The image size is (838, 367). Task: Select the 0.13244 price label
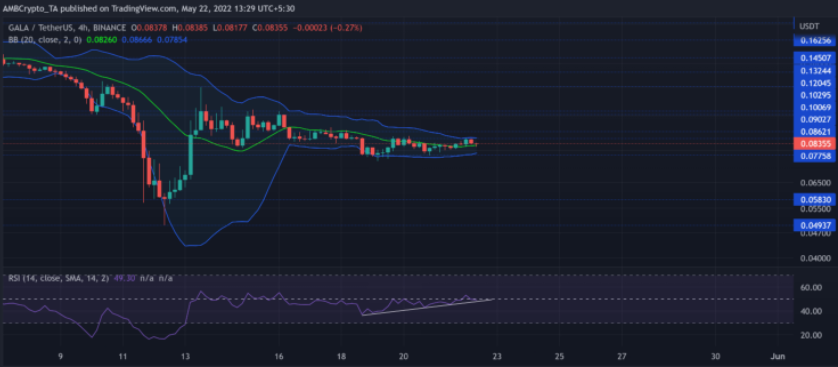(815, 71)
